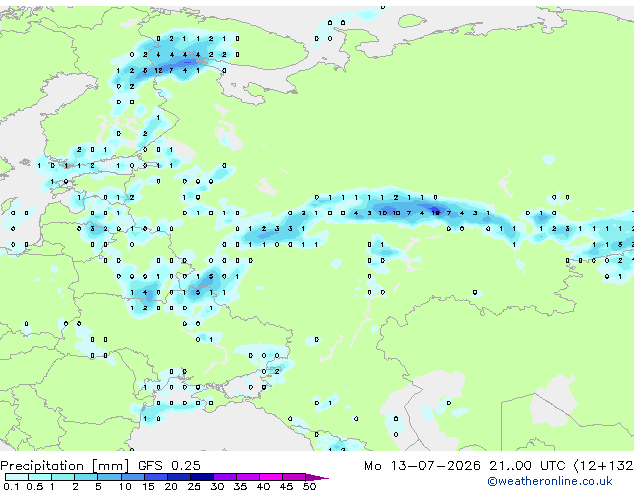Click the above-50 mm arrow tip of legend
The width and height of the screenshot is (634, 490).
click(317, 478)
